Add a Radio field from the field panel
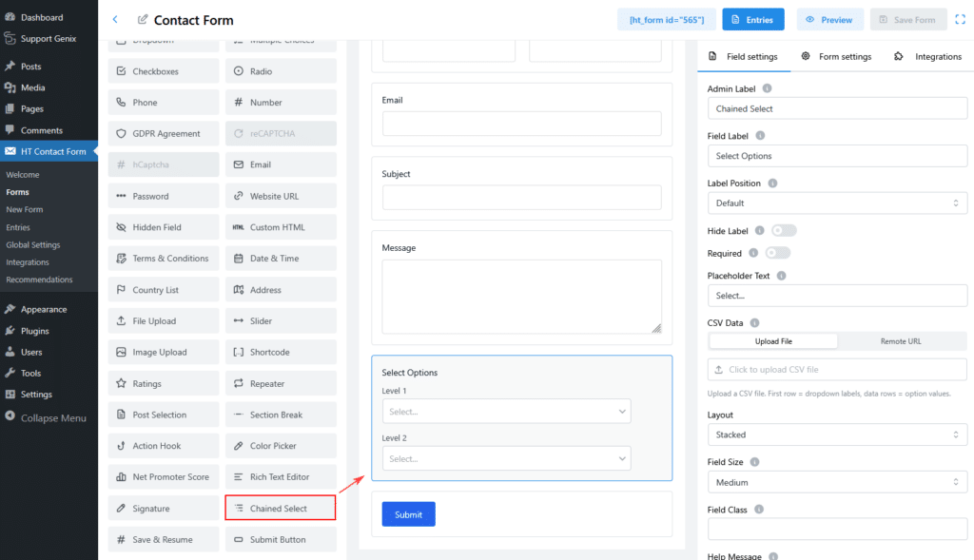The width and height of the screenshot is (974, 560). pyautogui.click(x=280, y=70)
